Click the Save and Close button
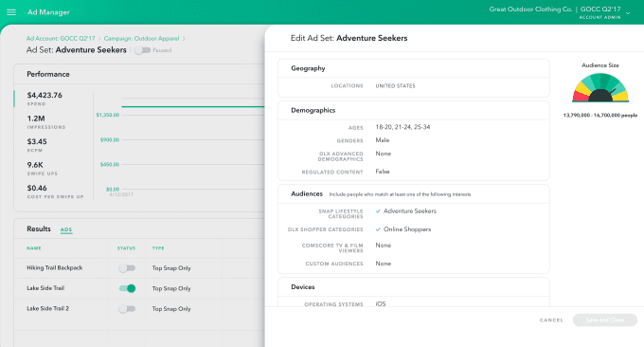The height and width of the screenshot is (347, 644). (604, 320)
